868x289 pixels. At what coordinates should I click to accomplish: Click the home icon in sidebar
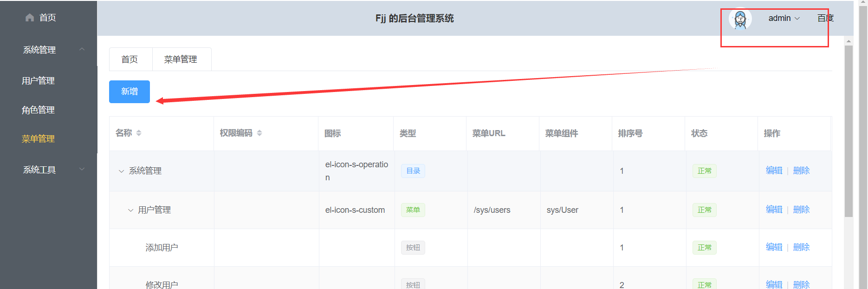click(30, 18)
